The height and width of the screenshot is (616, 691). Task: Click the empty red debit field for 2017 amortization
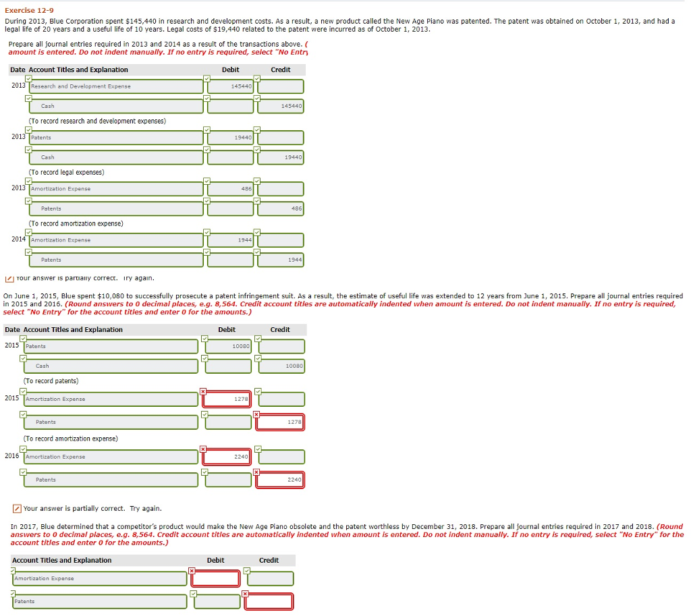[x=216, y=578]
